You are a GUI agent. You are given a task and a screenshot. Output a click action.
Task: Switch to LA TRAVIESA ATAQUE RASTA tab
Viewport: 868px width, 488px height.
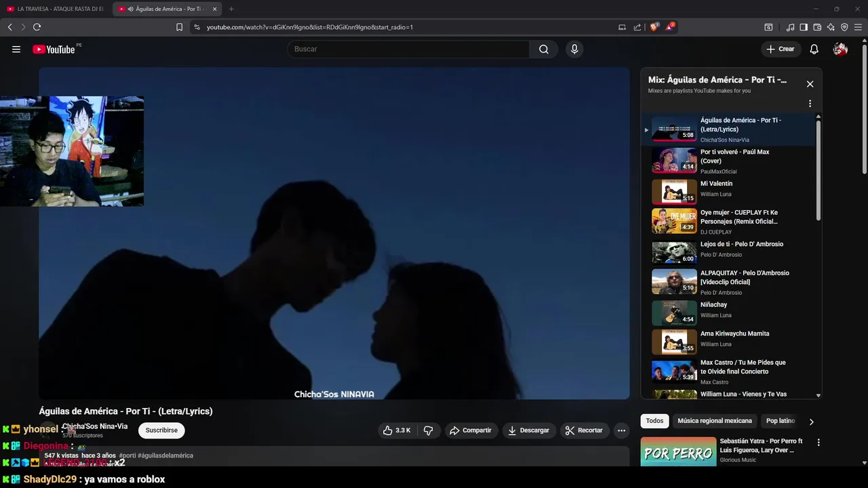click(x=56, y=9)
